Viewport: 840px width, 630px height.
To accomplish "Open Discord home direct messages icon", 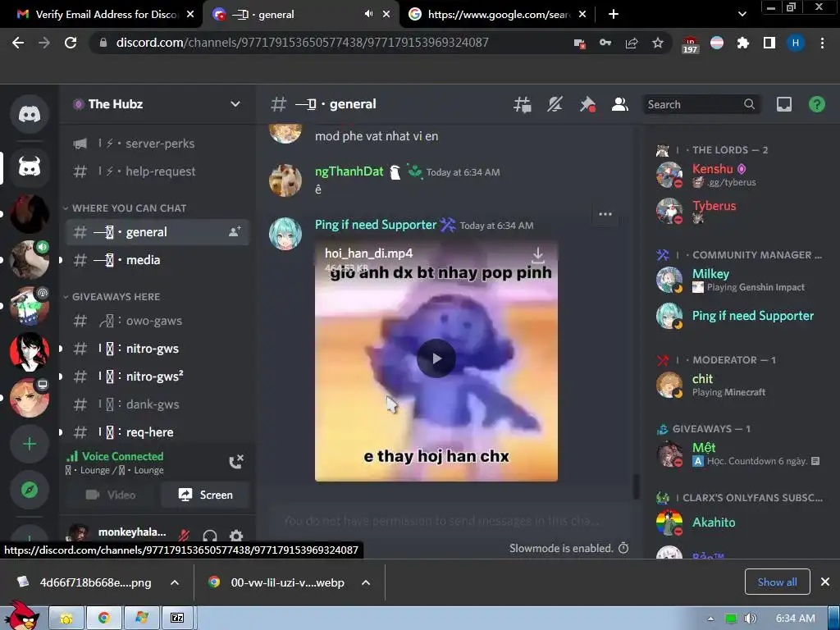I will coord(30,113).
